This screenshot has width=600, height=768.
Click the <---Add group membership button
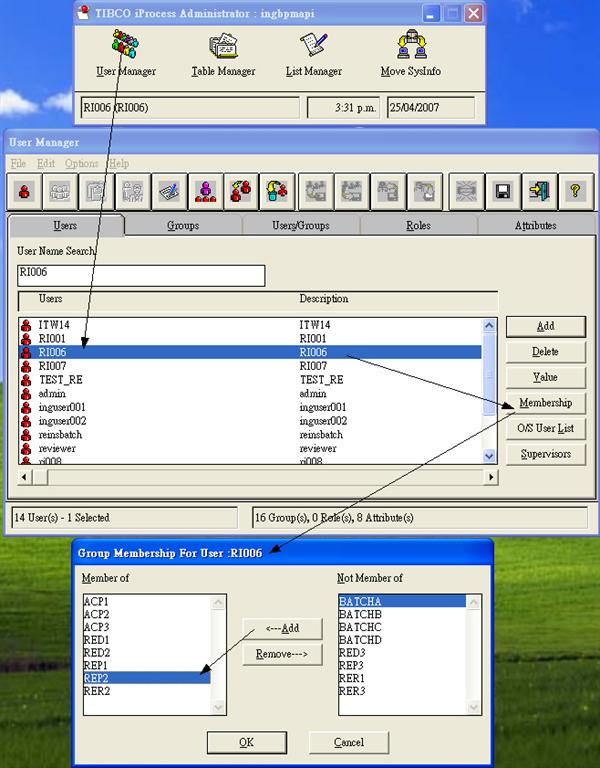283,628
